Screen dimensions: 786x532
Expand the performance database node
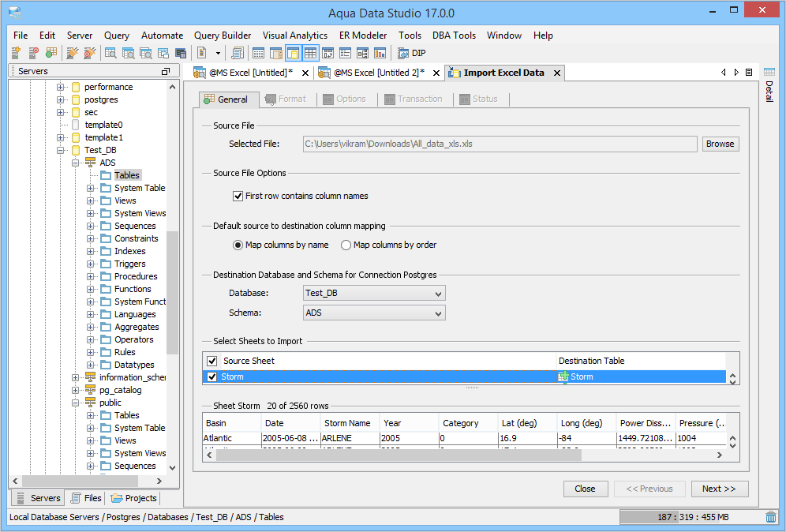tap(60, 88)
